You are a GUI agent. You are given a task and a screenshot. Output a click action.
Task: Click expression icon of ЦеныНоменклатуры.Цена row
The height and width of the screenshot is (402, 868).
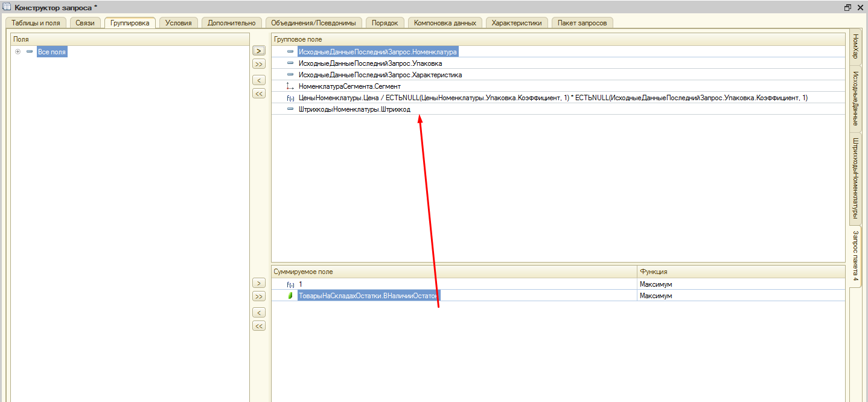[290, 98]
